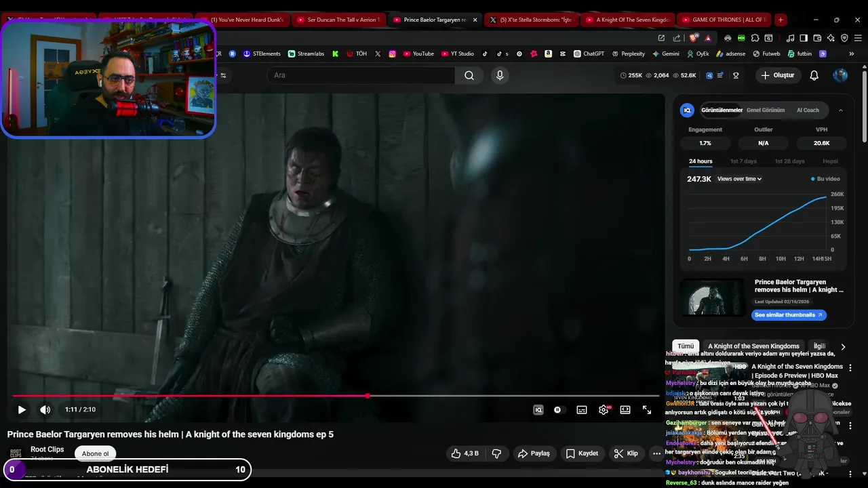This screenshot has width=868, height=488.
Task: Open Perplexity bookmark
Action: click(628, 54)
